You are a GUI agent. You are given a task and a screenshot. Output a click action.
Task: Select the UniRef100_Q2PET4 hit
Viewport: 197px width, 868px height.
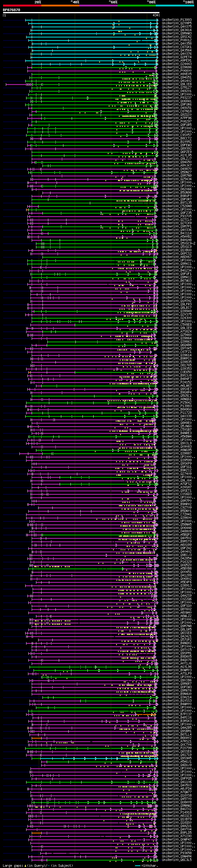(177, 57)
